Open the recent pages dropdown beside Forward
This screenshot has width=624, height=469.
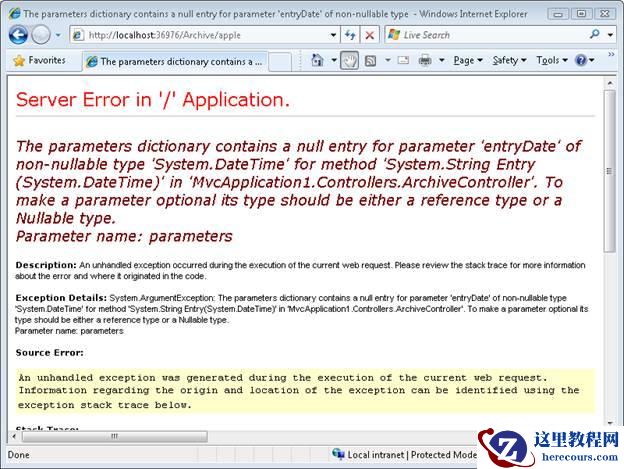(58, 35)
